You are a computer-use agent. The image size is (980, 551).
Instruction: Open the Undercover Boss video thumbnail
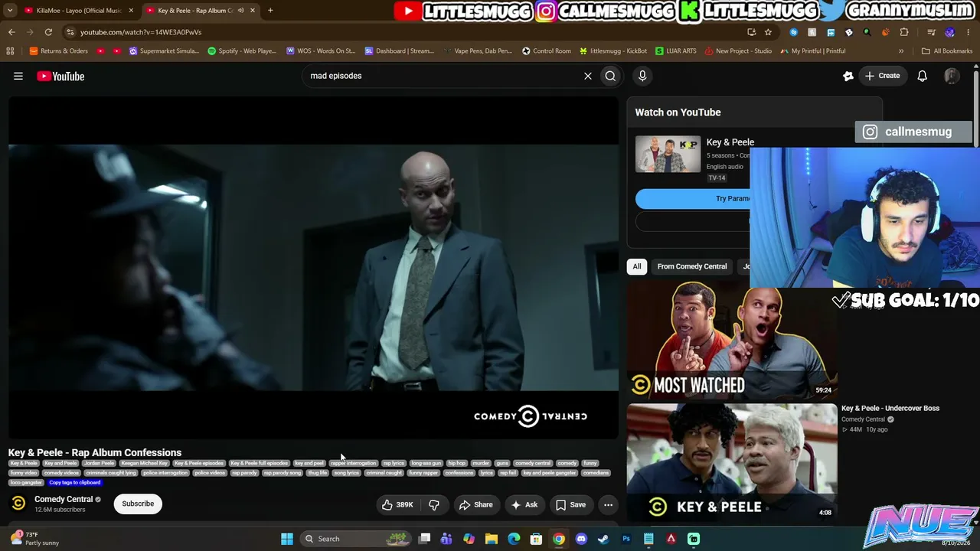point(732,463)
